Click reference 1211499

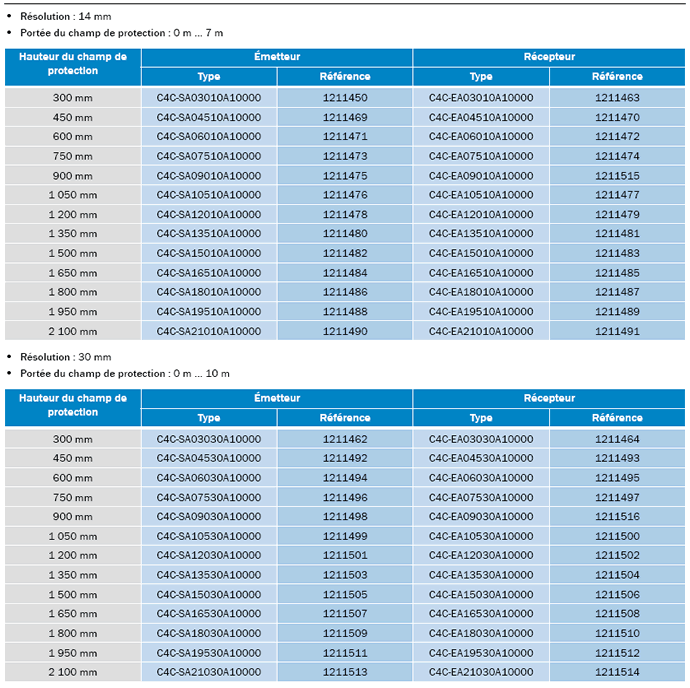pyautogui.click(x=345, y=537)
